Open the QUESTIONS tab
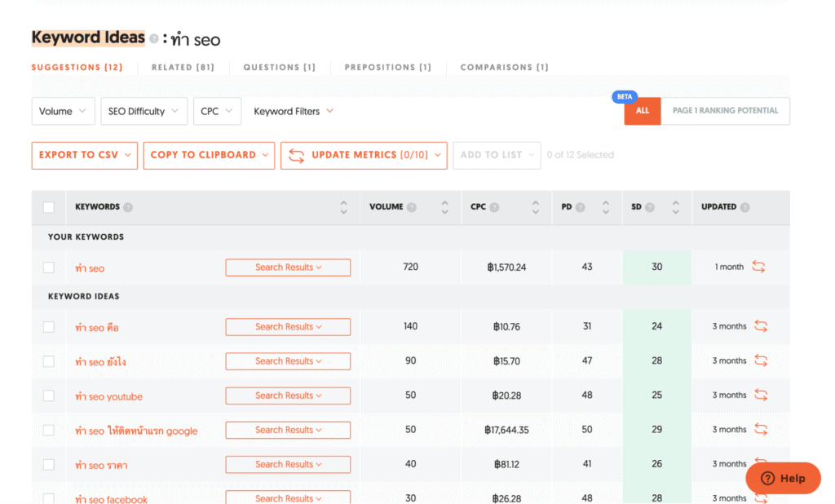Screen dimensions: 835x504 279,67
